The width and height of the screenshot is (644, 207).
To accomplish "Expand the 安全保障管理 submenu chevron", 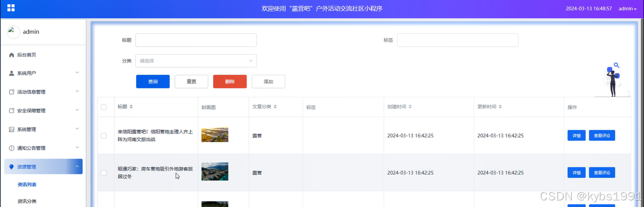I will (x=77, y=111).
